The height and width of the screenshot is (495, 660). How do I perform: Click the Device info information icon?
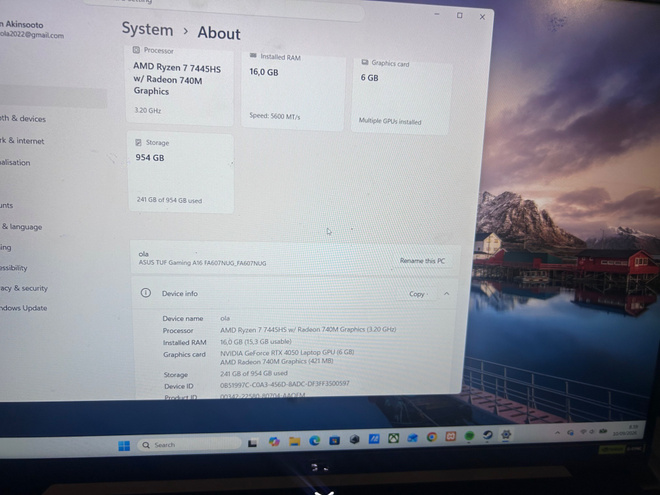(x=146, y=293)
